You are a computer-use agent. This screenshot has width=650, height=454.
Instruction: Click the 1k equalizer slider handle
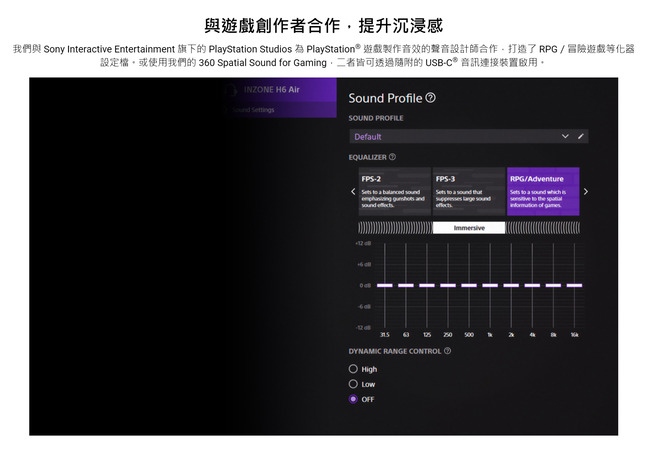coord(490,285)
